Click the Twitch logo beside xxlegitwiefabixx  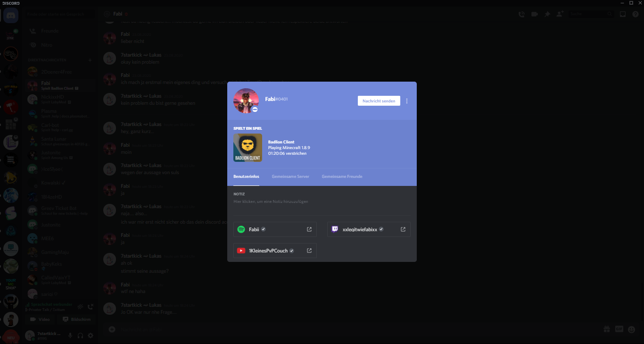[335, 229]
